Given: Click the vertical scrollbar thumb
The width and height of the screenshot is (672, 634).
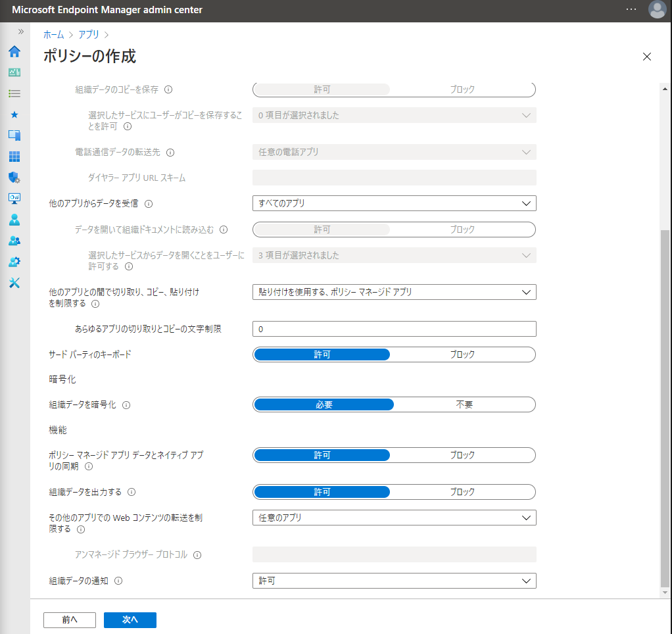Looking at the screenshot, I should (665, 408).
